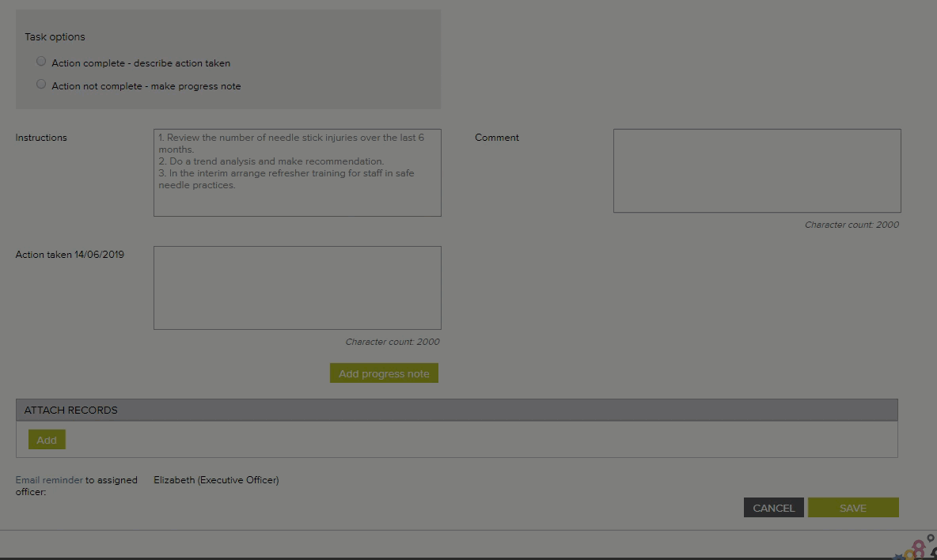The image size is (937, 560).
Task: Click the ATTACH RECORDS section header
Action: point(457,411)
